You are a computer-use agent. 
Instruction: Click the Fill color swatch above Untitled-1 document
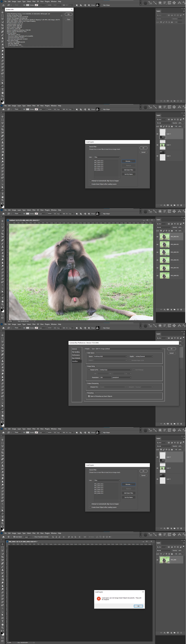point(28,214)
